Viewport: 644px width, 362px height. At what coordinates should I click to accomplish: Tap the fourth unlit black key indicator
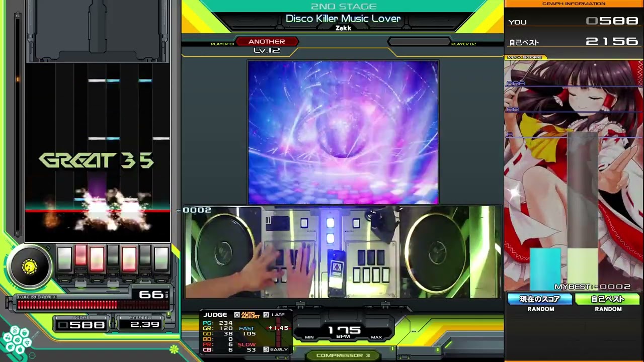(x=113, y=255)
